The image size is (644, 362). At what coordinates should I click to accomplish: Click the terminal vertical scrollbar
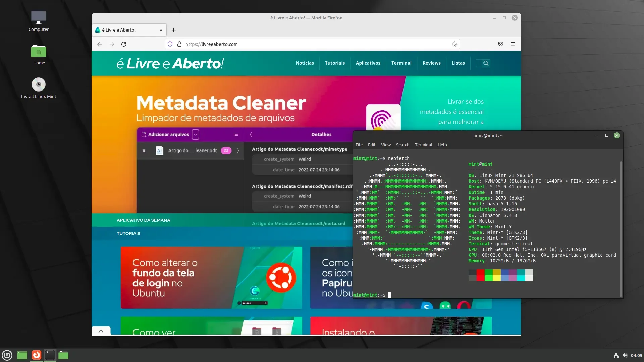(x=621, y=229)
